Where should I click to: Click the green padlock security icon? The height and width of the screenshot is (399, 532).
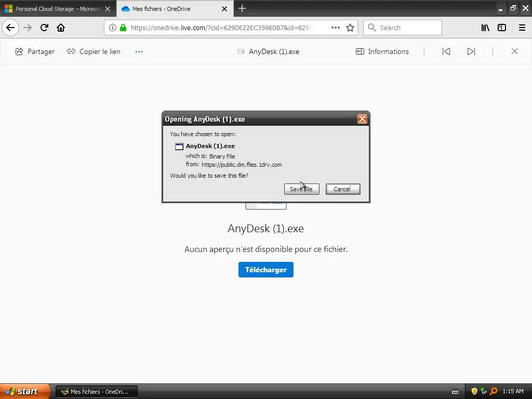click(123, 28)
